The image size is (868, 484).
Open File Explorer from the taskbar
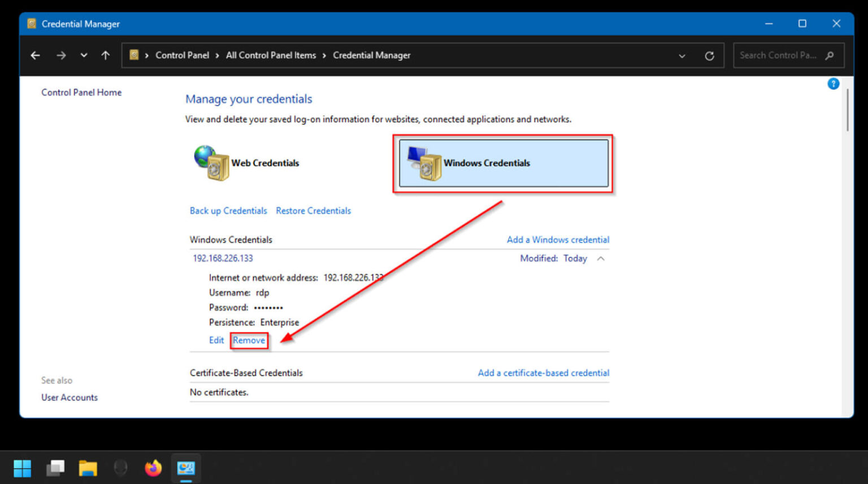[88, 468]
